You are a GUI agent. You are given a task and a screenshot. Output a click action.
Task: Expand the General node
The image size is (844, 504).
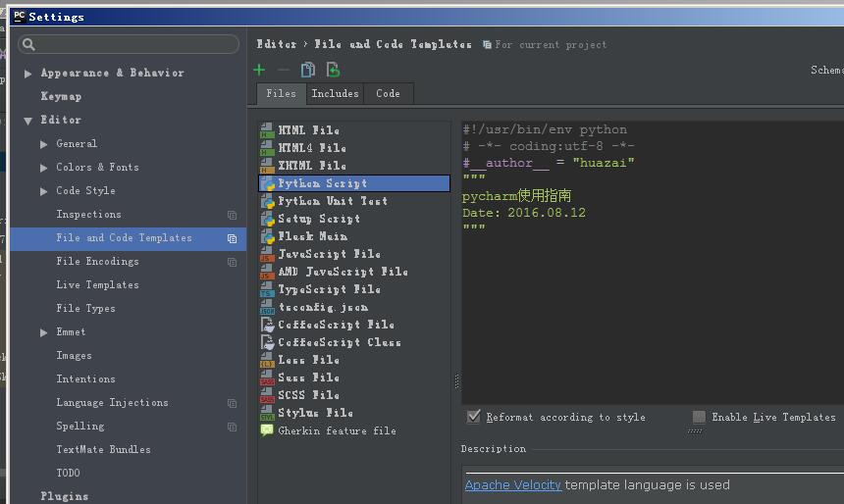pyautogui.click(x=43, y=144)
